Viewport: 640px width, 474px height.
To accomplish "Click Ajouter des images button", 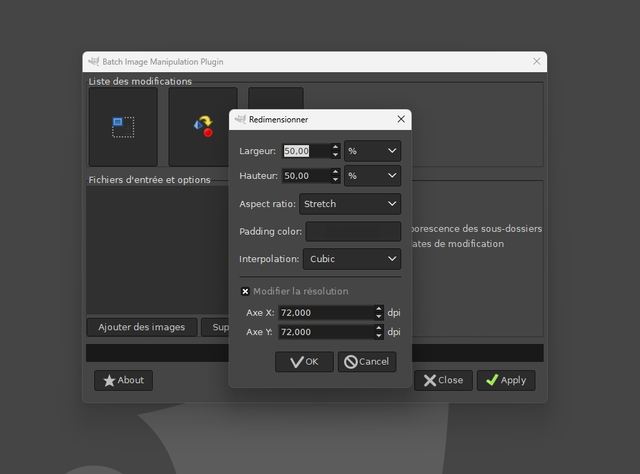I will click(x=142, y=327).
